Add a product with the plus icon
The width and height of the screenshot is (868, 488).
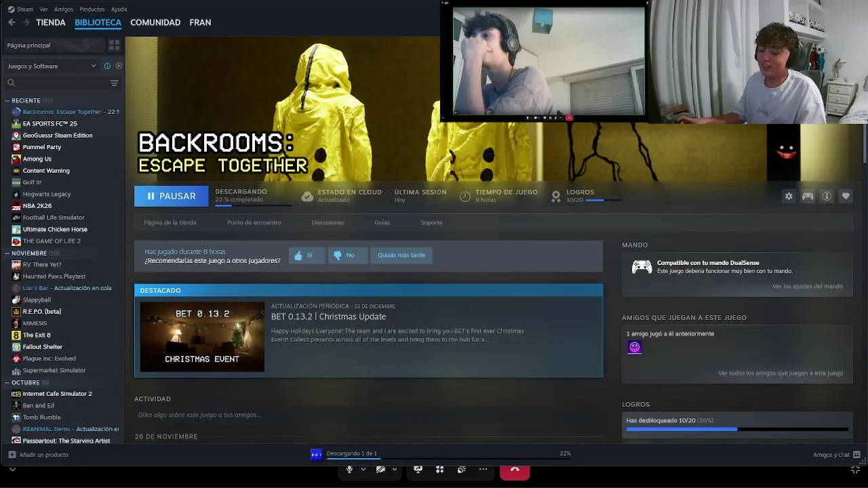[12, 454]
